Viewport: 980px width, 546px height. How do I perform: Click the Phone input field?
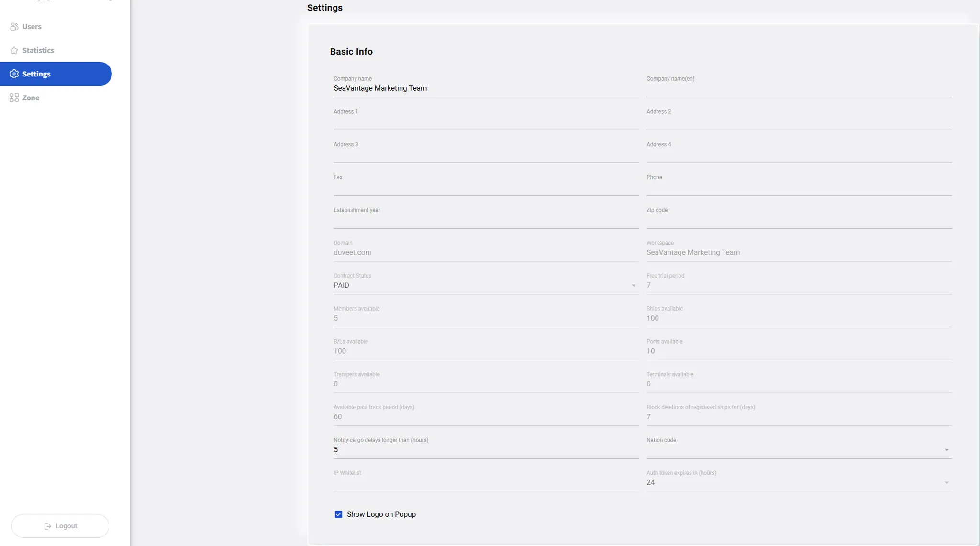[x=799, y=187]
